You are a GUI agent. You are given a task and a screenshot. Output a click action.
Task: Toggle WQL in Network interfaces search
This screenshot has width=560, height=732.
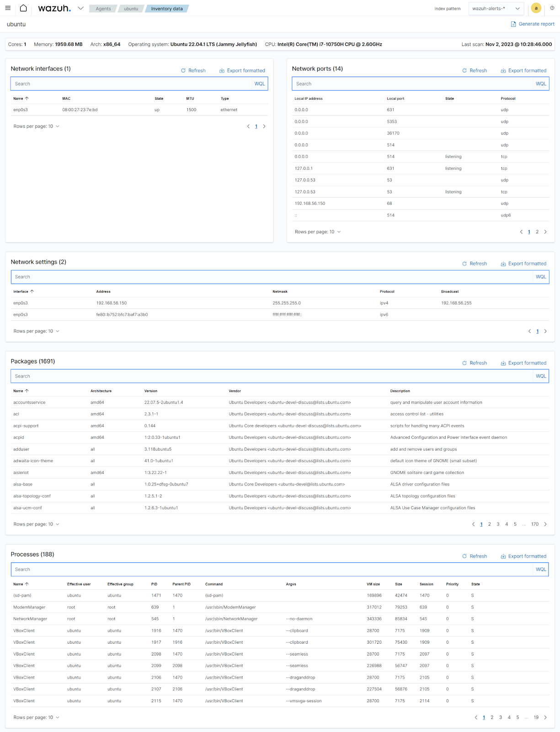tap(260, 84)
